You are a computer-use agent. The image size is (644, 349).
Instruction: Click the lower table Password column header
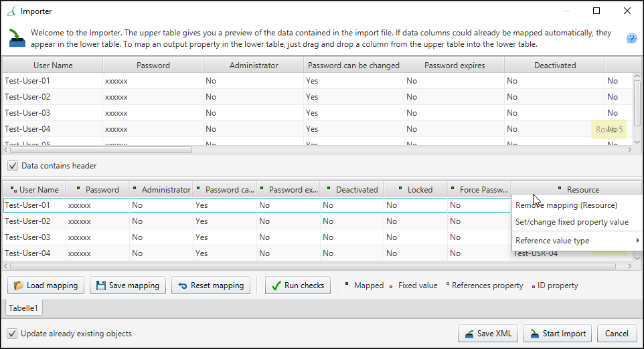pos(98,190)
